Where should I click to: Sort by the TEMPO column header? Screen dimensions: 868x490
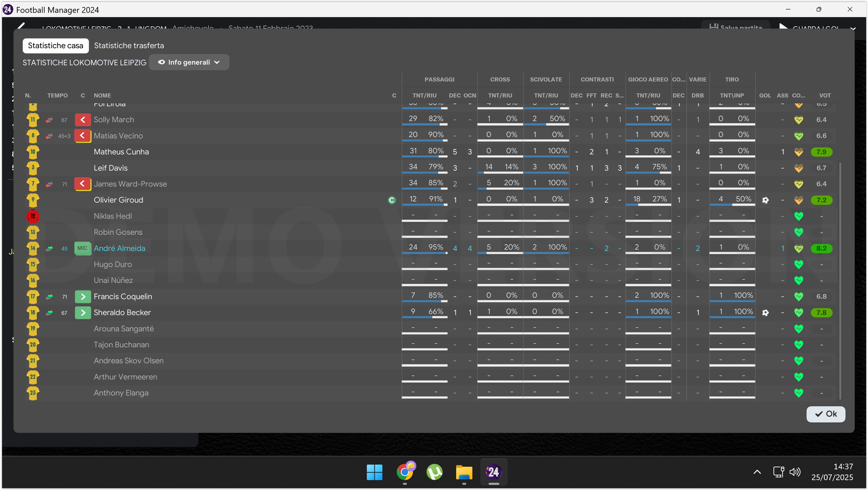coord(57,96)
